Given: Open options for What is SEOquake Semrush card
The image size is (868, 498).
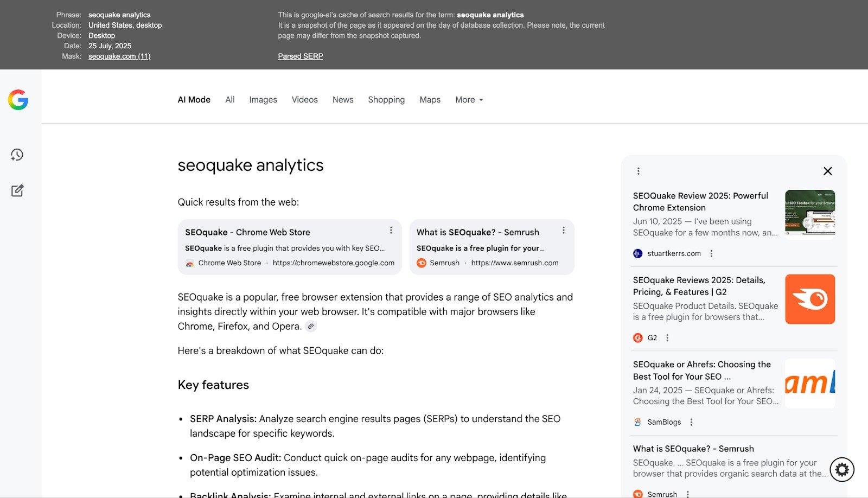Looking at the screenshot, I should pos(564,231).
